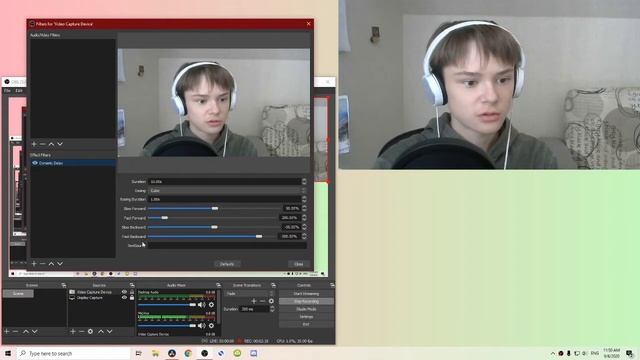640x360 pixels.
Task: Click Close button in filters dialog
Action: pos(298,264)
